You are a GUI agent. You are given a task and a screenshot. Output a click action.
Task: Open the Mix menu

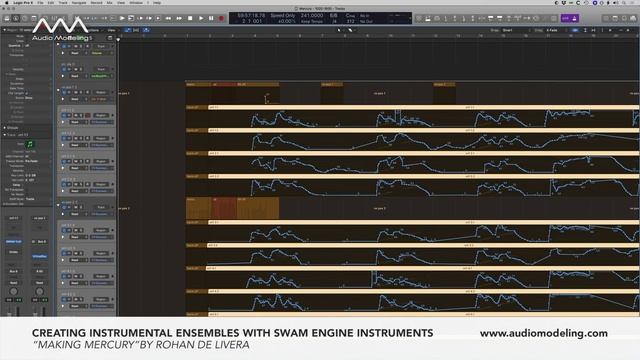click(x=109, y=2)
